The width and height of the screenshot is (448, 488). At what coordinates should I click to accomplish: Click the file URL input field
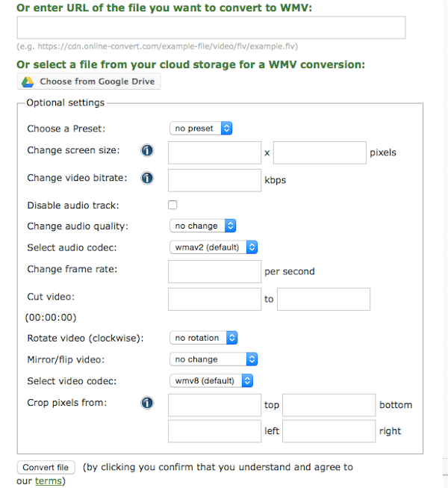(x=211, y=28)
